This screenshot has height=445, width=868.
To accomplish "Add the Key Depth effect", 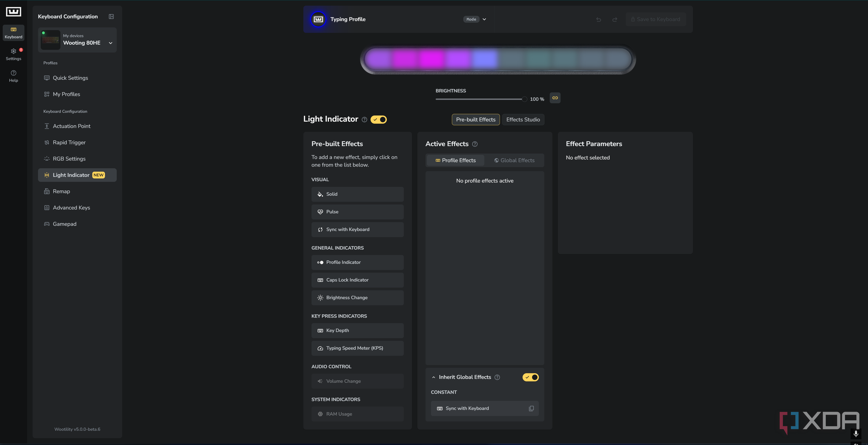I will (x=357, y=331).
